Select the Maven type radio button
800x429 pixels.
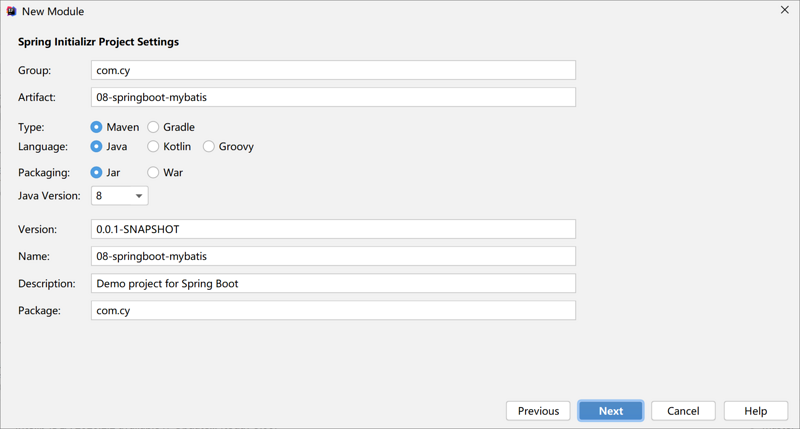point(96,127)
